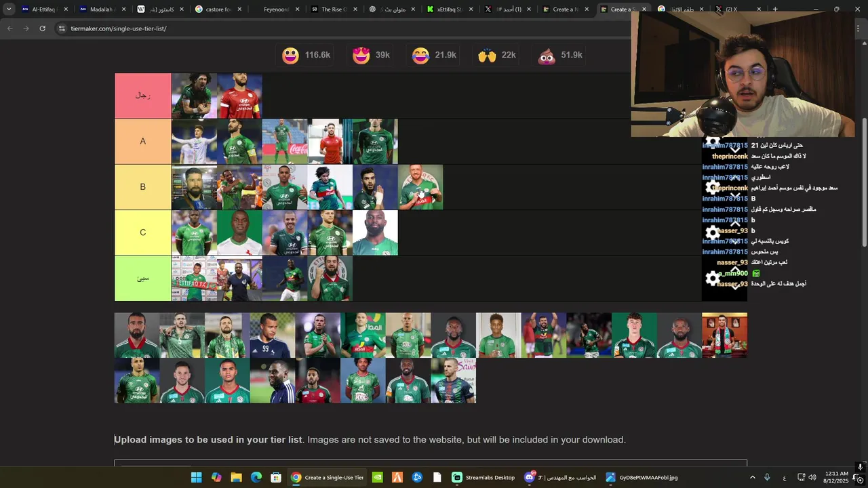Open Windows Start menu
The height and width of the screenshot is (488, 868).
pos(196,477)
